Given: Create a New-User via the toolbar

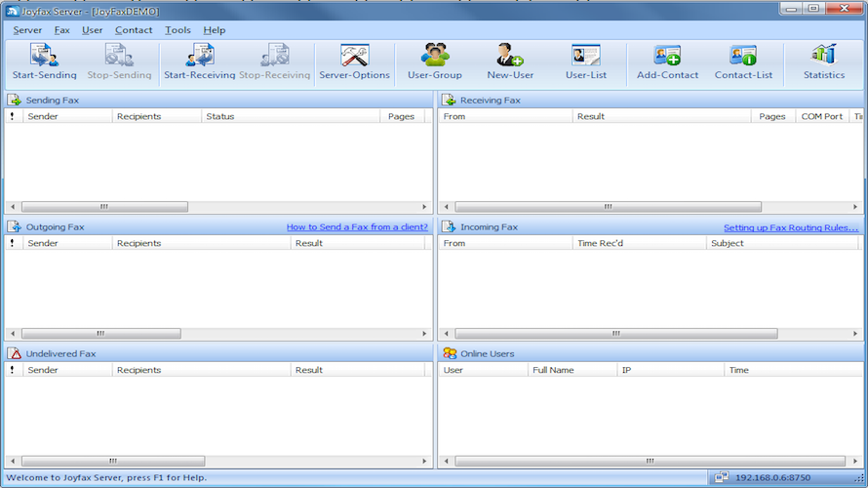Looking at the screenshot, I should [x=510, y=55].
